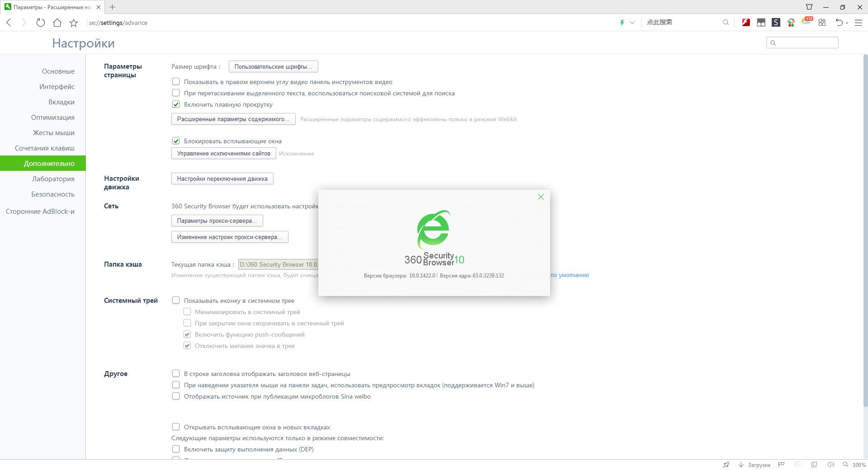Click Параметры прокси-сервера button
868x470 pixels.
tap(217, 221)
